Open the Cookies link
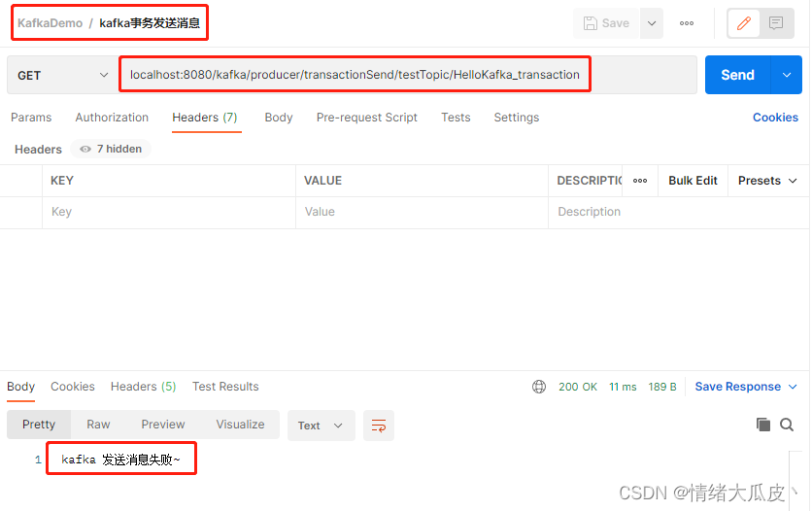The image size is (812, 511). pyautogui.click(x=775, y=118)
